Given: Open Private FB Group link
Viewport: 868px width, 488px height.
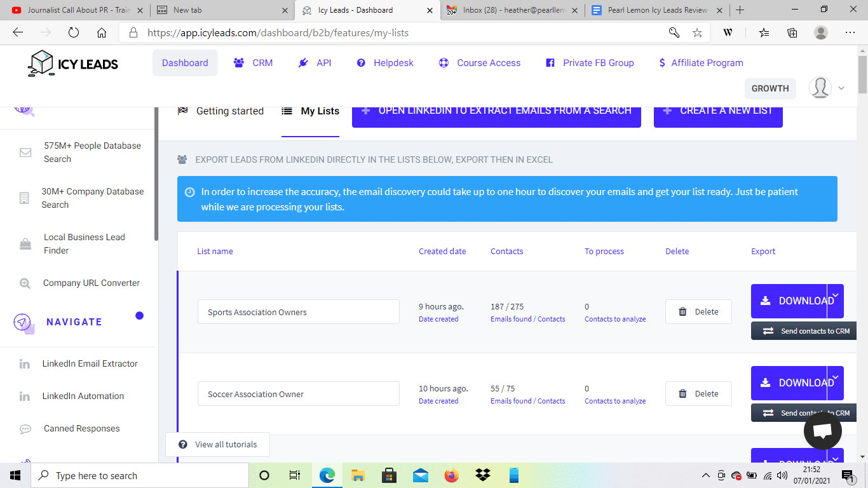Looking at the screenshot, I should tap(590, 63).
